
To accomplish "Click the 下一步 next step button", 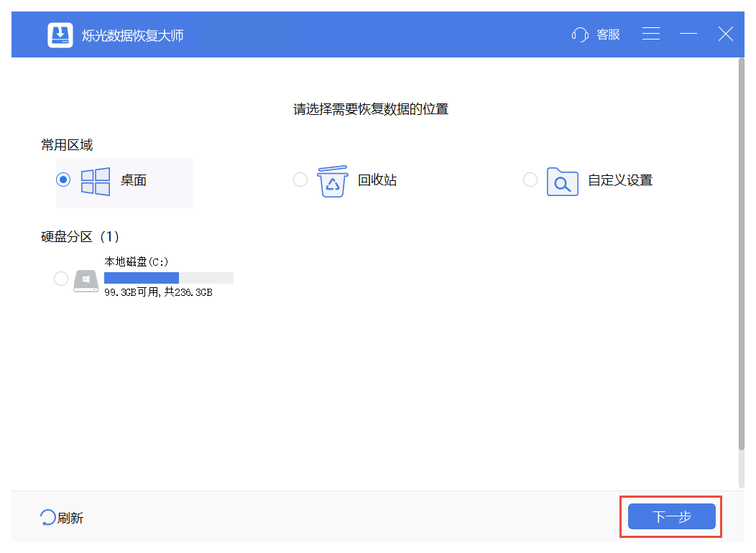I will point(670,516).
